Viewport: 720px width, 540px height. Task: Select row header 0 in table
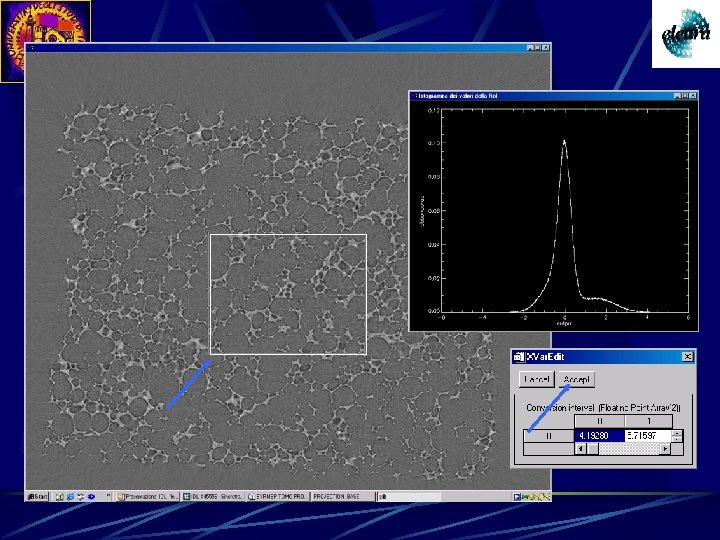click(548, 436)
